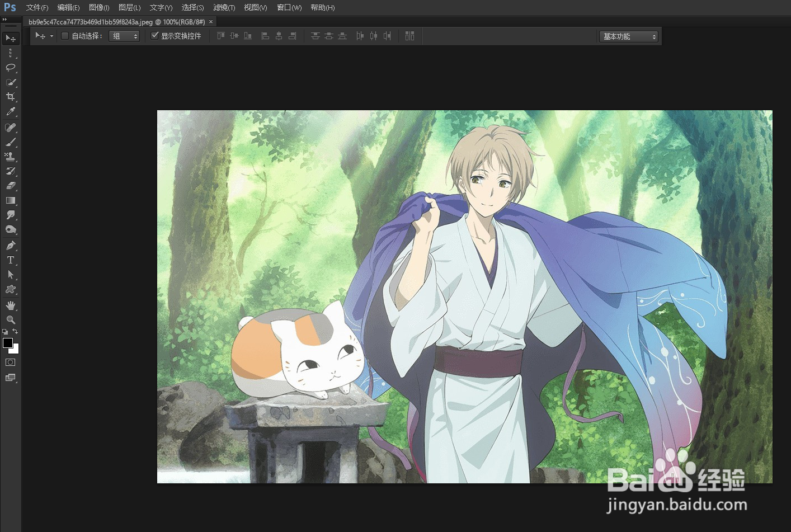791x532 pixels.
Task: Click the white background color swatch
Action: (16, 350)
